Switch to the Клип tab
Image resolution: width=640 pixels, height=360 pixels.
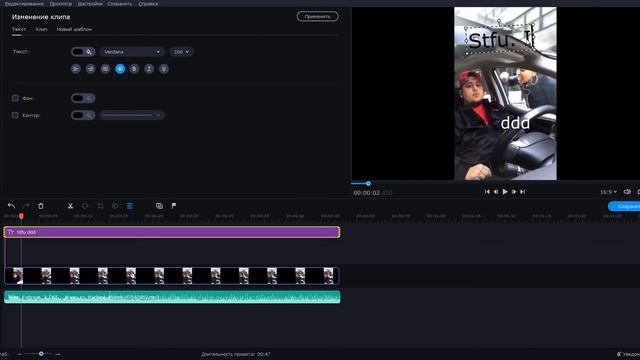(41, 29)
